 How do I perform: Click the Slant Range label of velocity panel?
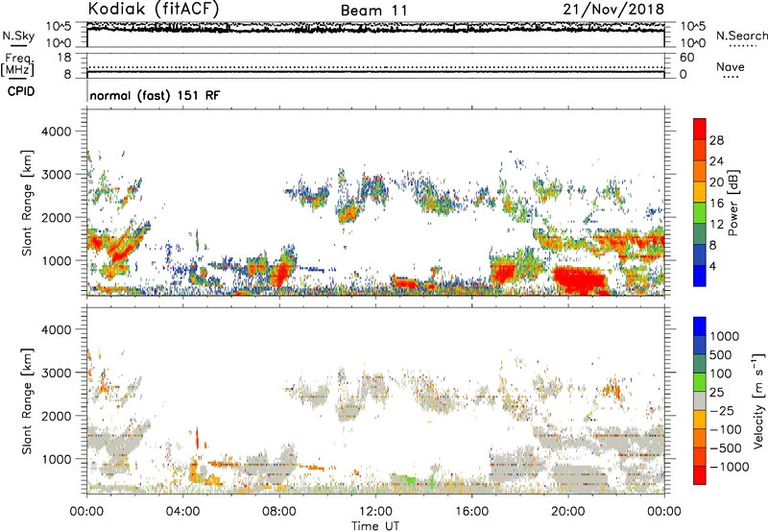[27, 401]
